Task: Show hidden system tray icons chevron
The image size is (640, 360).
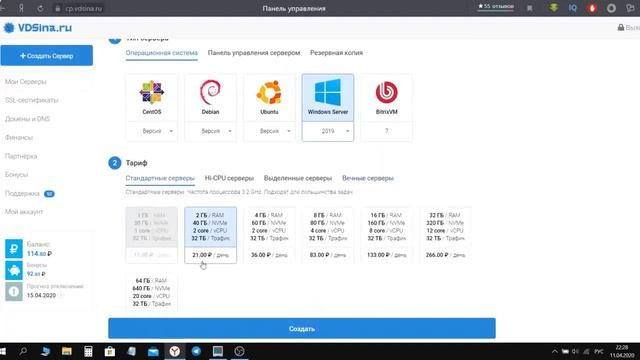Action: coord(555,351)
